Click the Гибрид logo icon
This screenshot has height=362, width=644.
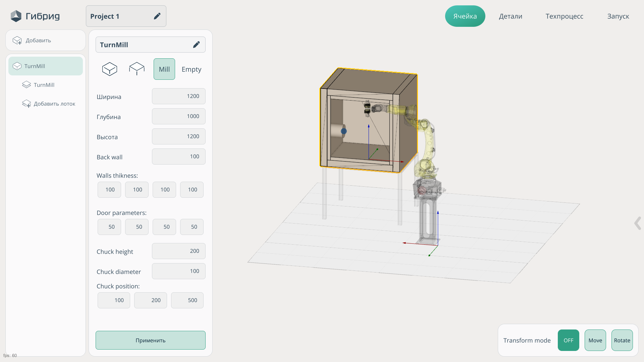click(16, 16)
